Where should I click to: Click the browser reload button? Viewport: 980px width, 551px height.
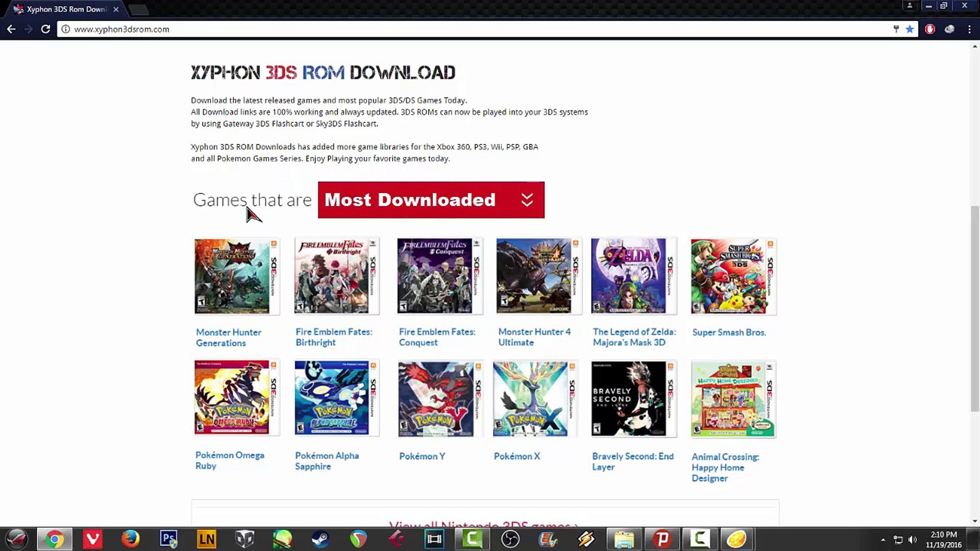click(45, 29)
